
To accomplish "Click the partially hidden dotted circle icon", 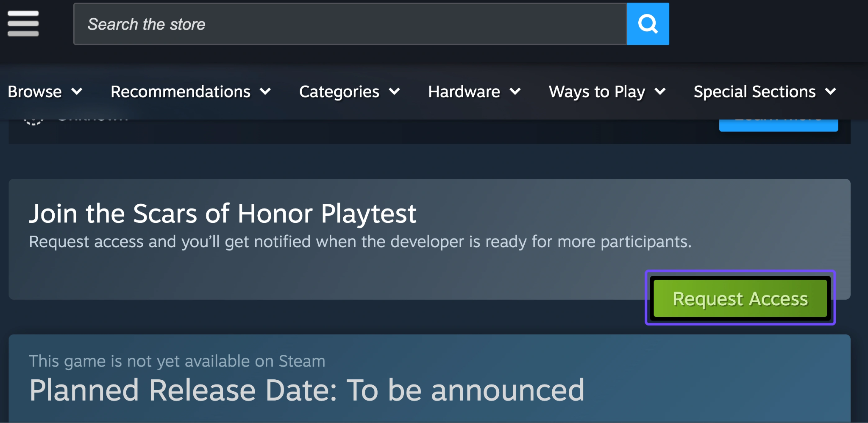I will pyautogui.click(x=33, y=122).
